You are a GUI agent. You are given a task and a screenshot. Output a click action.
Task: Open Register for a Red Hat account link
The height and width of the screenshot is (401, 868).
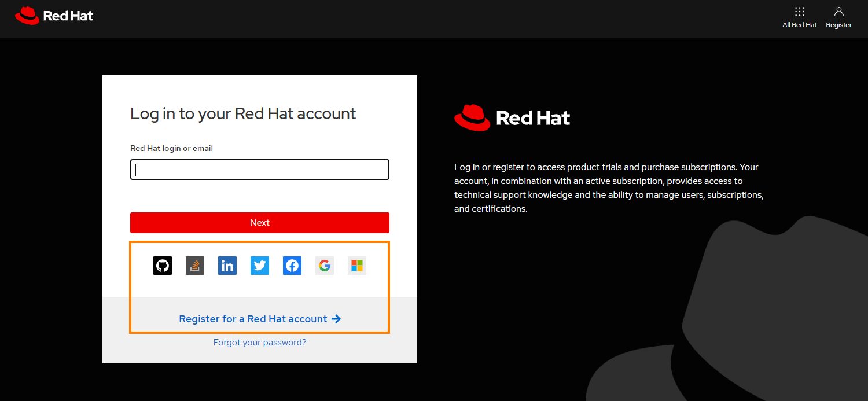260,319
